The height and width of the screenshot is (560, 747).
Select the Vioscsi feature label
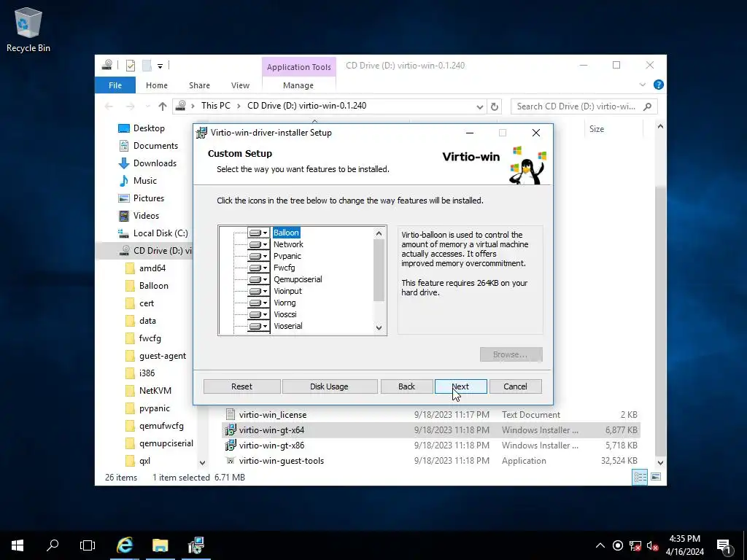click(285, 314)
